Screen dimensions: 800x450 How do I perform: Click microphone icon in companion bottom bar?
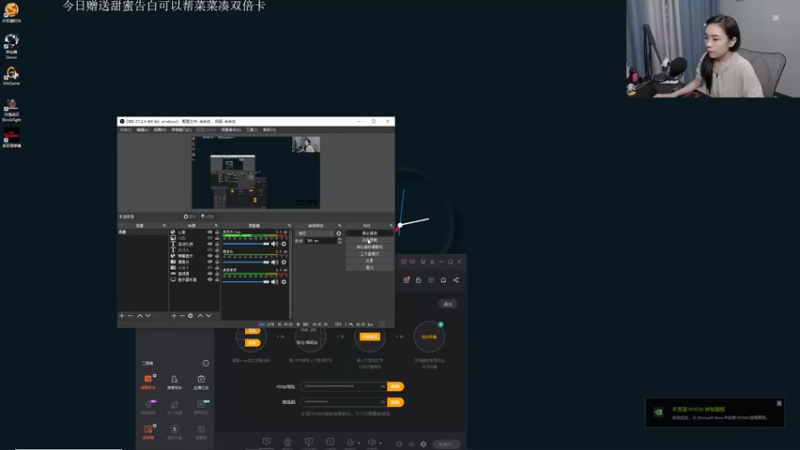point(350,443)
